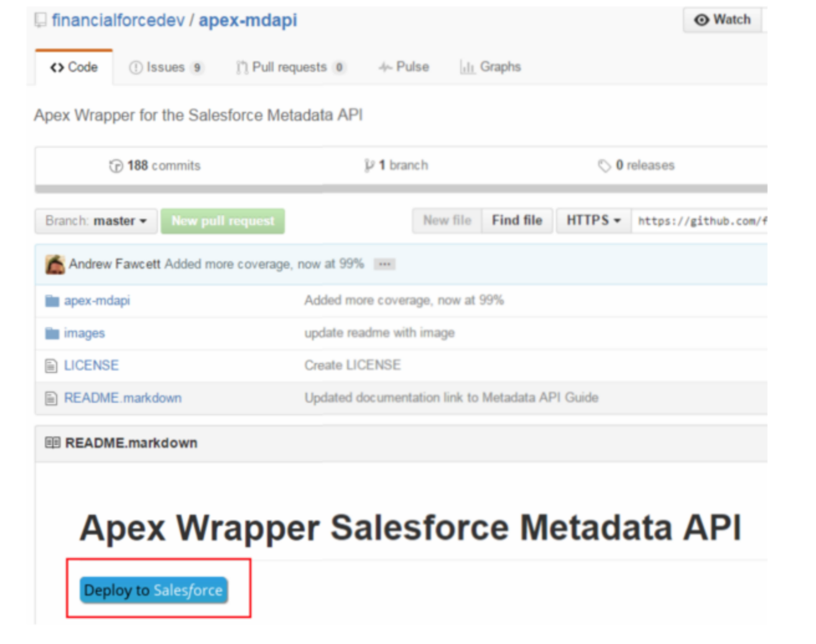Viewport: 816px width, 644px height.
Task: Switch to the Issues tab
Action: [165, 67]
